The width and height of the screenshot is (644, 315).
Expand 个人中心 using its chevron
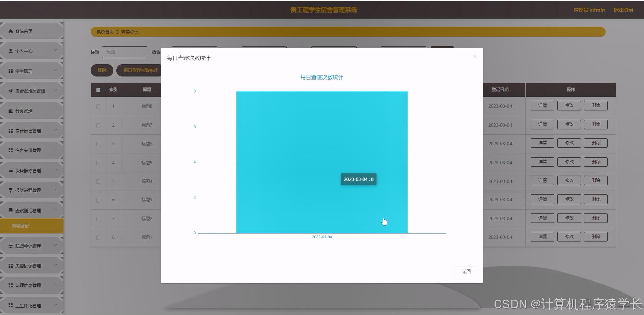click(x=56, y=50)
